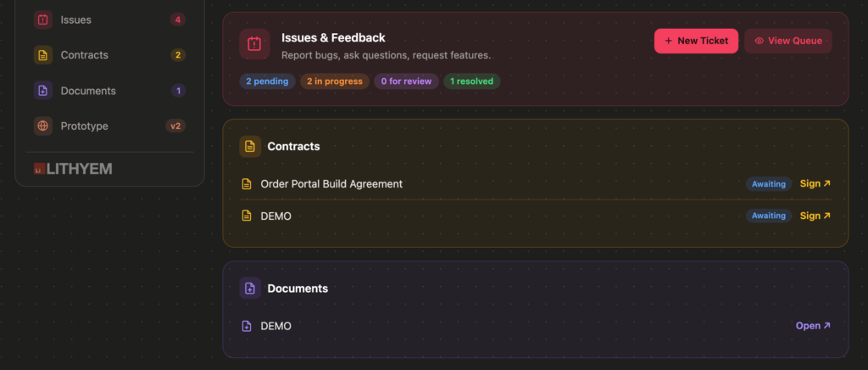Open Order Portal Build Agreement contract
This screenshot has width=868, height=370.
coord(331,184)
